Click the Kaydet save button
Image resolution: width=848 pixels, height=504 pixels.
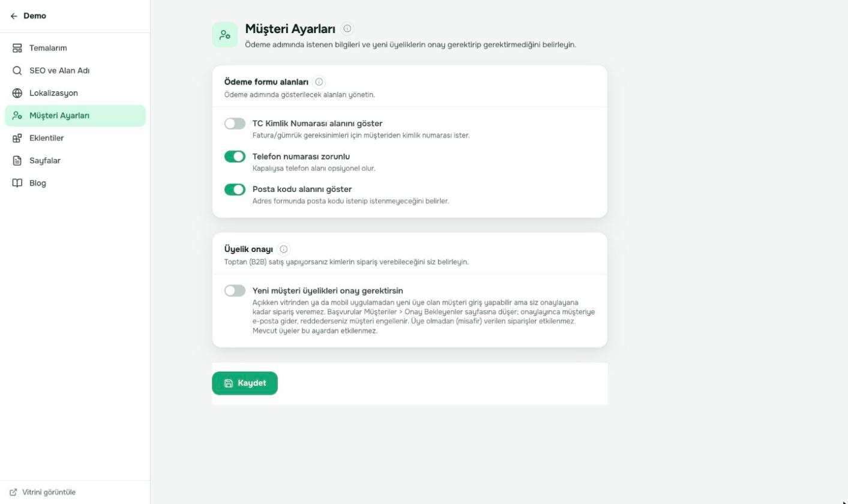pos(245,383)
